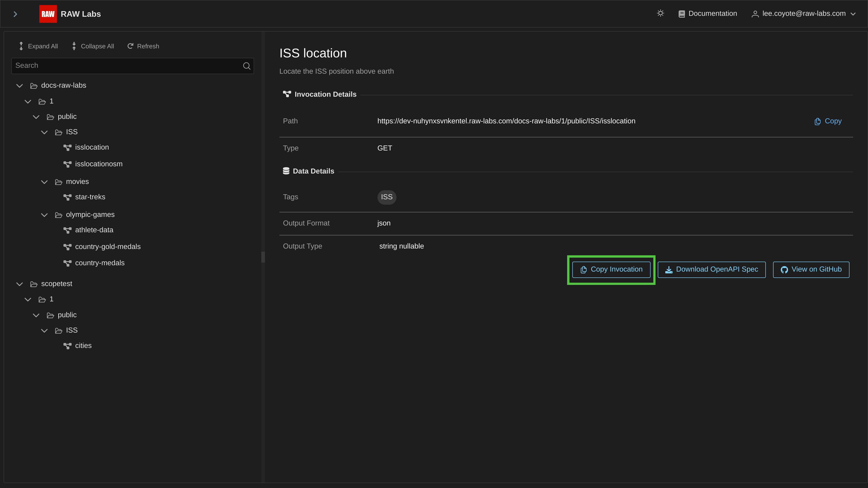The width and height of the screenshot is (868, 488).
Task: Click the user profile icon
Action: [755, 14]
